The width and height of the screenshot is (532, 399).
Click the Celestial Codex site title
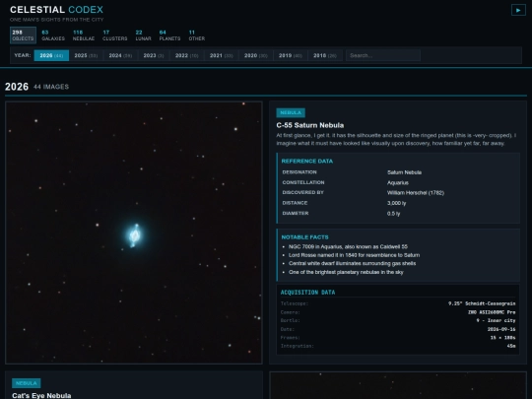[x=56, y=10]
